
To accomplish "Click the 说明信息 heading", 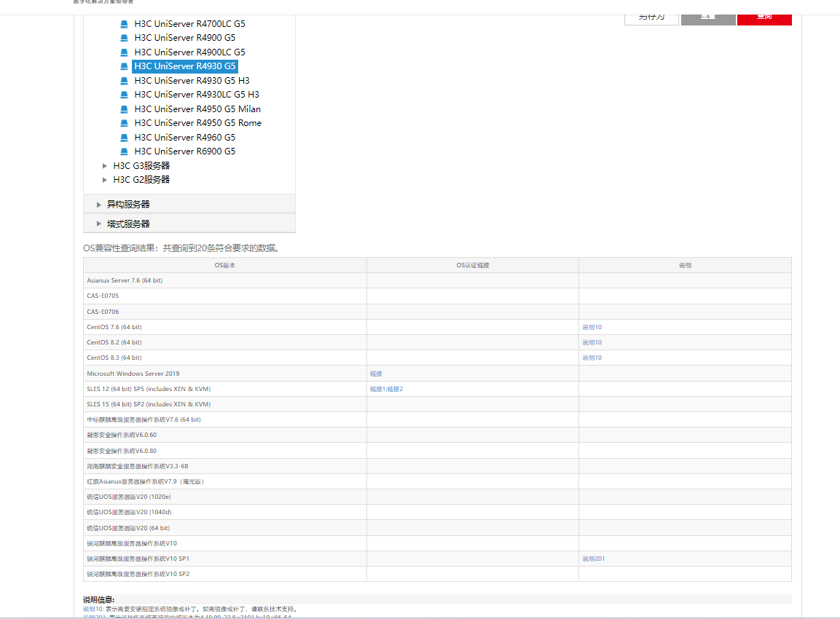I will 98,600.
